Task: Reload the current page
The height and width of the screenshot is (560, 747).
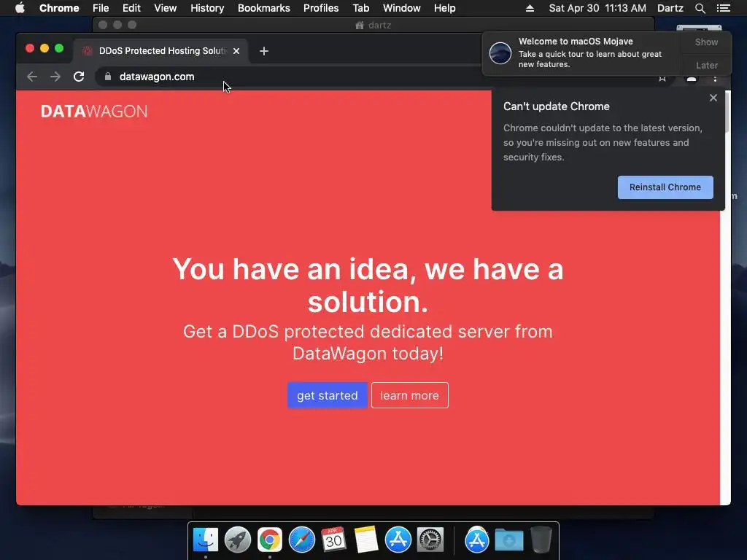Action: click(79, 77)
